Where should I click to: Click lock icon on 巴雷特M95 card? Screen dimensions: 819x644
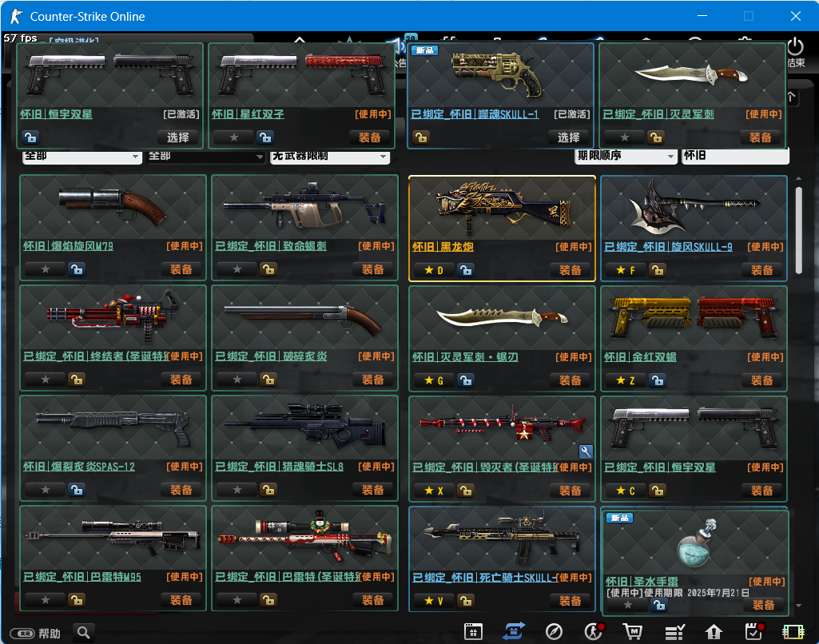[x=77, y=600]
